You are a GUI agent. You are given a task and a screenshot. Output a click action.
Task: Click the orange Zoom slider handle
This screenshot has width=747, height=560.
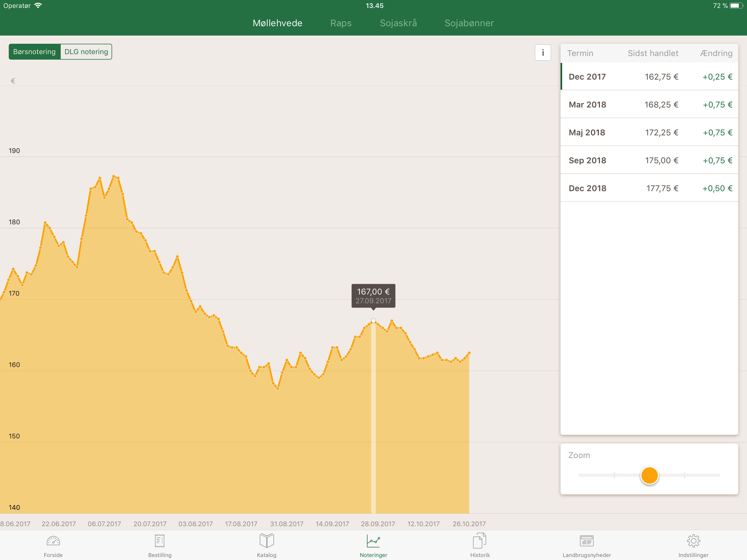click(x=649, y=476)
